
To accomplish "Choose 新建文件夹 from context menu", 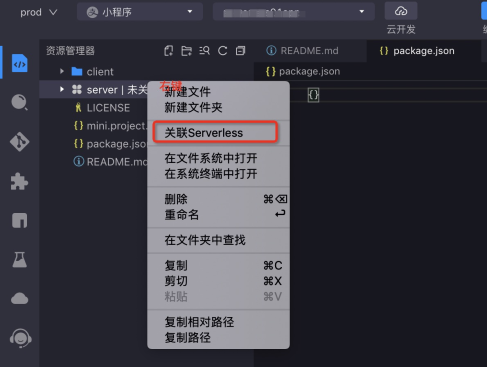I will point(218,107).
